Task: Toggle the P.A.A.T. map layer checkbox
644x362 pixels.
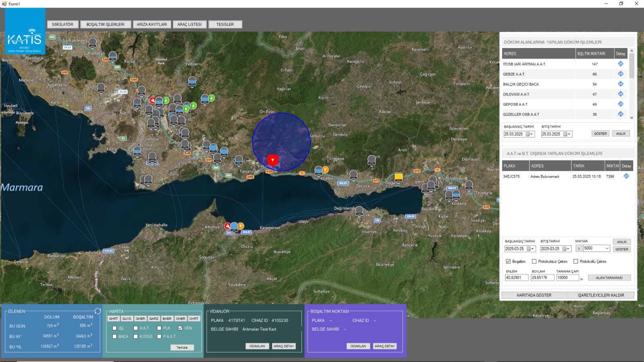Action: click(159, 337)
